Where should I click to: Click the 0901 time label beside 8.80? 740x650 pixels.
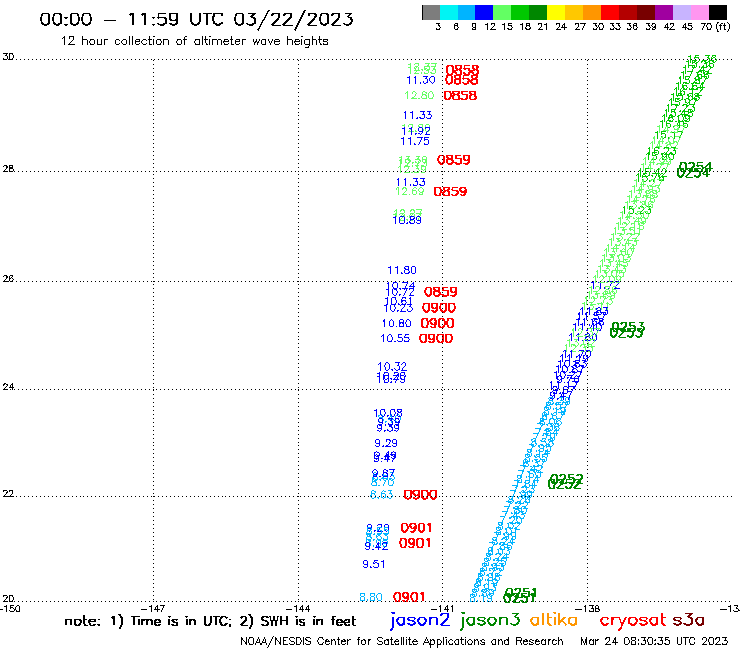click(409, 597)
